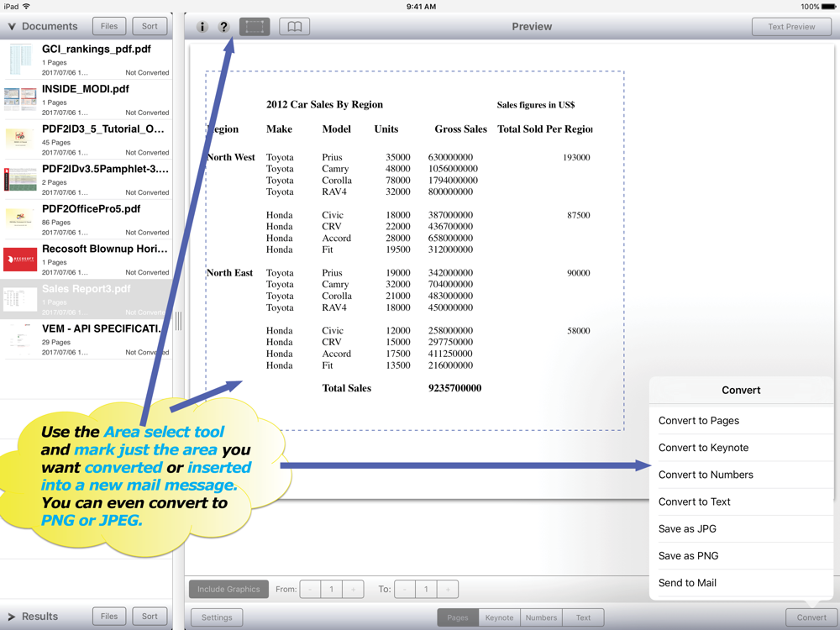The image size is (840, 630).
Task: Select Sales Report3.pdf document
Action: [x=87, y=300]
